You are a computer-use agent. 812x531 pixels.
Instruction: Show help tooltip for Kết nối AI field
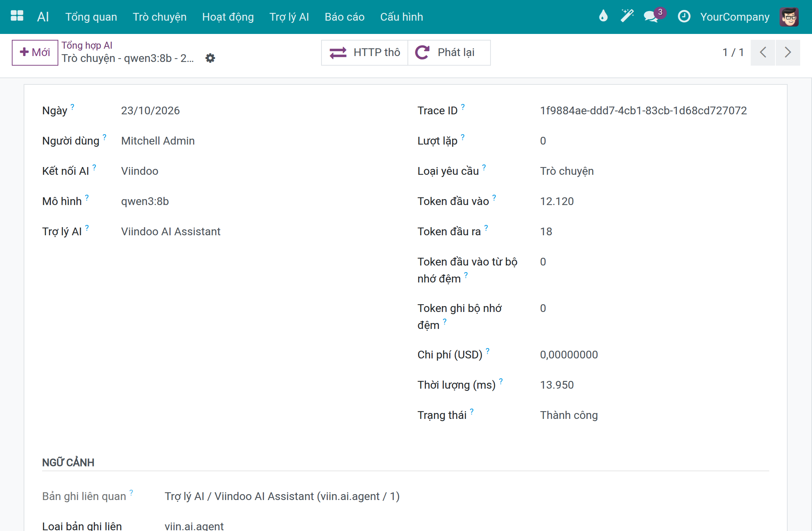pos(94,167)
